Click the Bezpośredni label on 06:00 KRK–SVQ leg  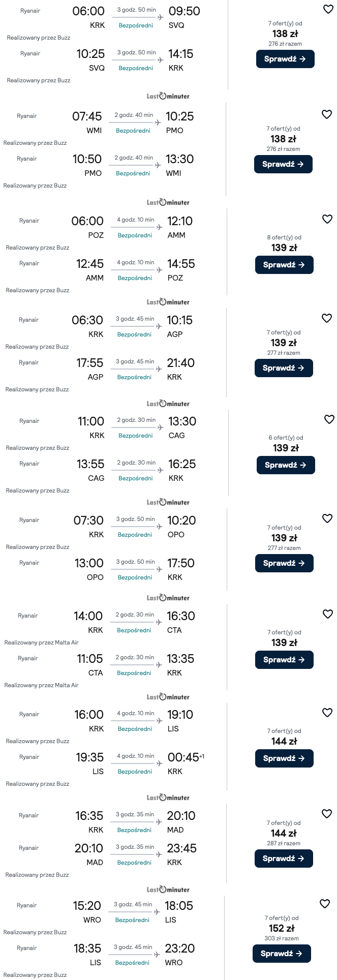136,25
